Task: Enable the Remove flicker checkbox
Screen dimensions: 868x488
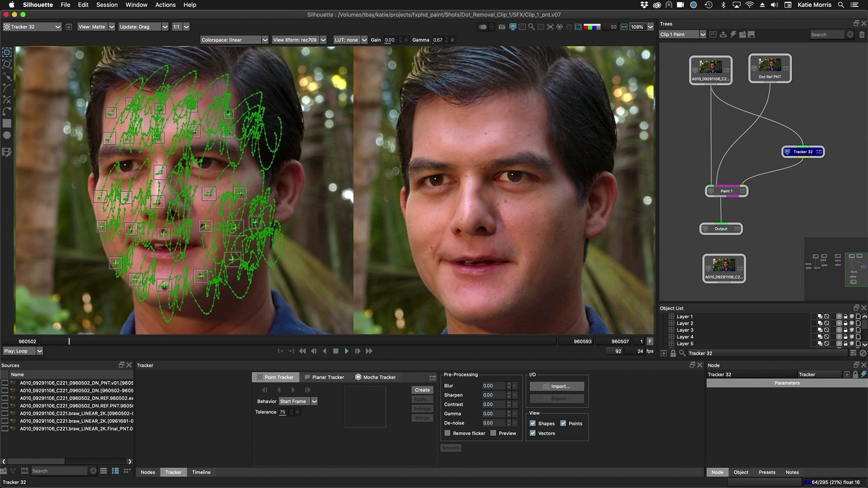Action: point(447,433)
